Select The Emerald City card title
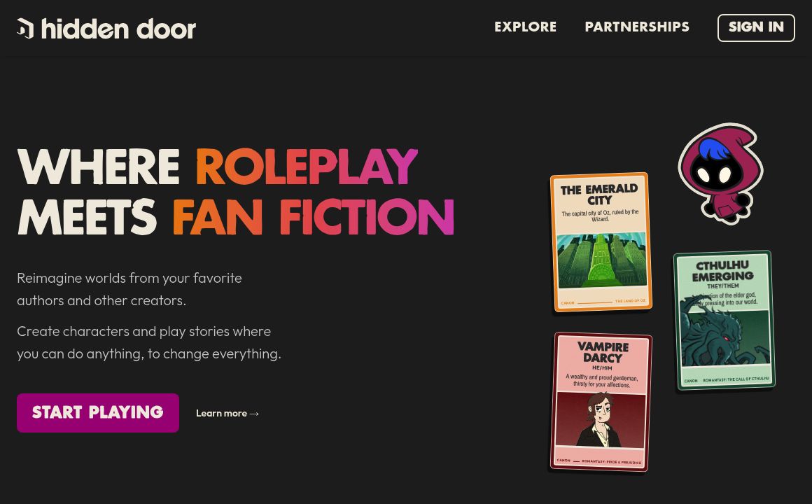This screenshot has width=812, height=504. click(x=599, y=194)
